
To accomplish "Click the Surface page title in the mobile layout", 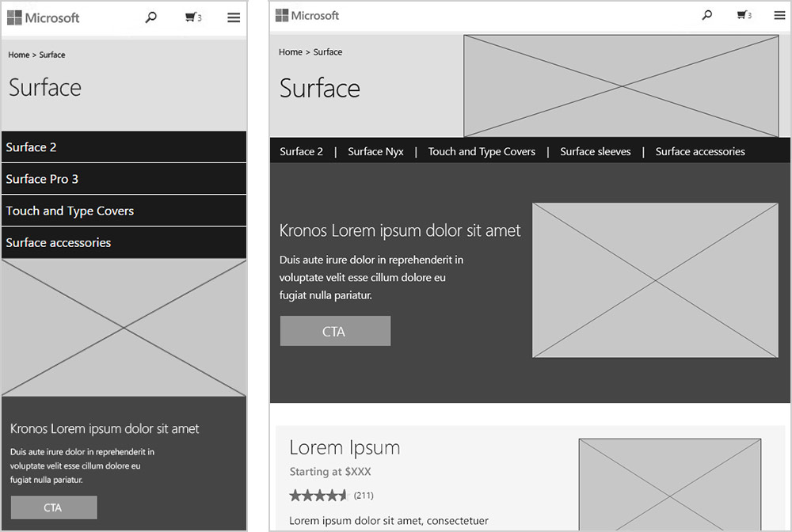I will coord(45,88).
